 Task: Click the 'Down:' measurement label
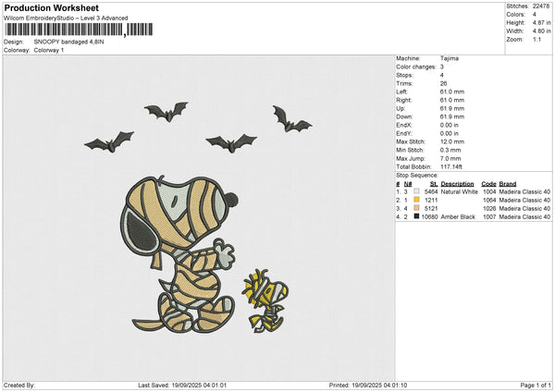(404, 116)
